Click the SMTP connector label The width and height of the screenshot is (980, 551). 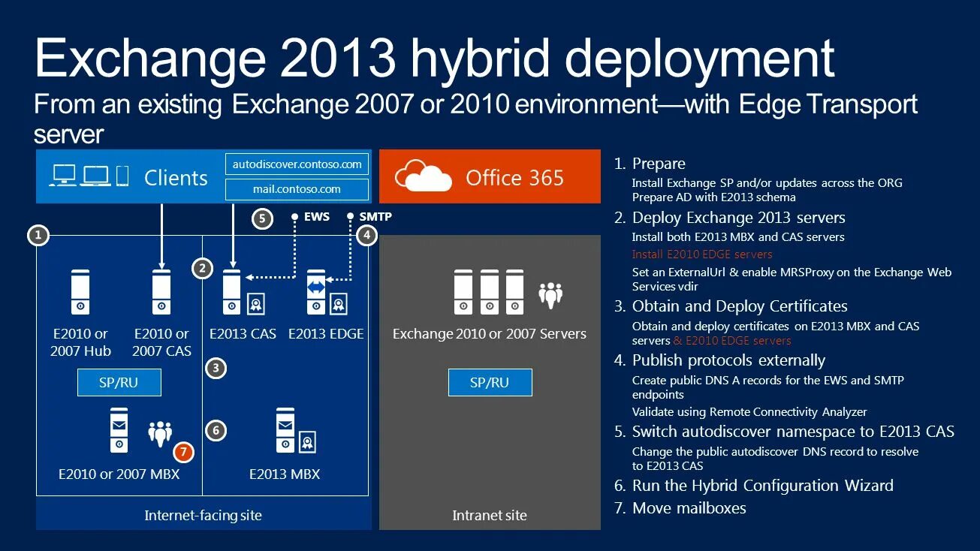click(375, 217)
